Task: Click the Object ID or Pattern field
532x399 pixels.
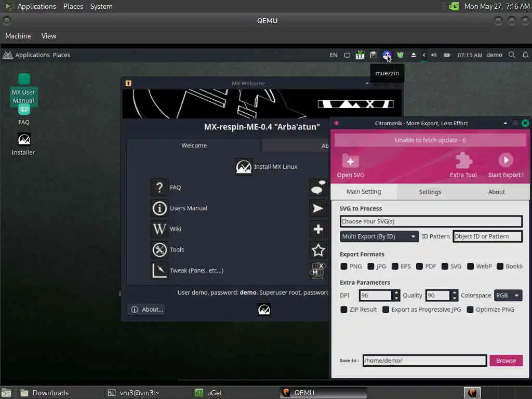Action: pyautogui.click(x=487, y=236)
